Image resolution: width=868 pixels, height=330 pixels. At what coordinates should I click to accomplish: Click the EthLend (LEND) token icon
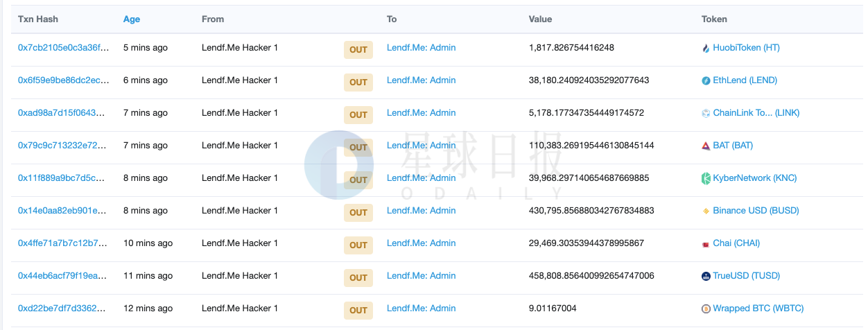click(706, 81)
